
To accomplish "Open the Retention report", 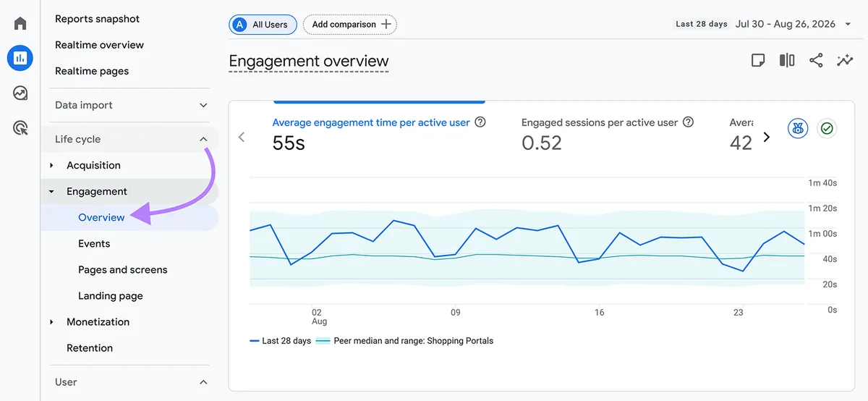I will pos(90,347).
